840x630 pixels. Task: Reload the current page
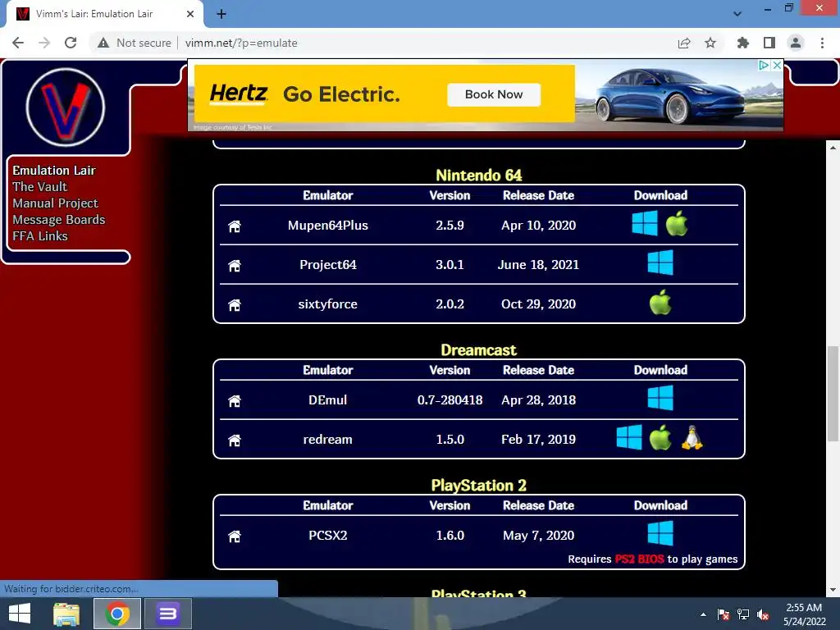[71, 43]
